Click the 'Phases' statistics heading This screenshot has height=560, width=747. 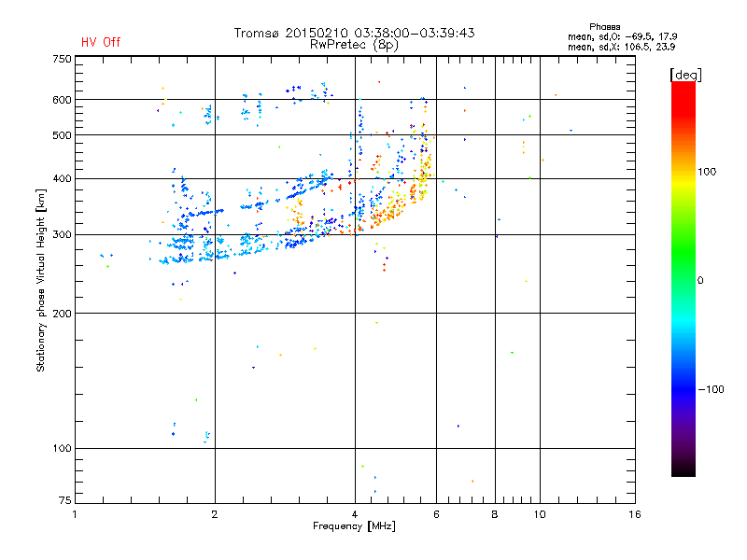(604, 27)
